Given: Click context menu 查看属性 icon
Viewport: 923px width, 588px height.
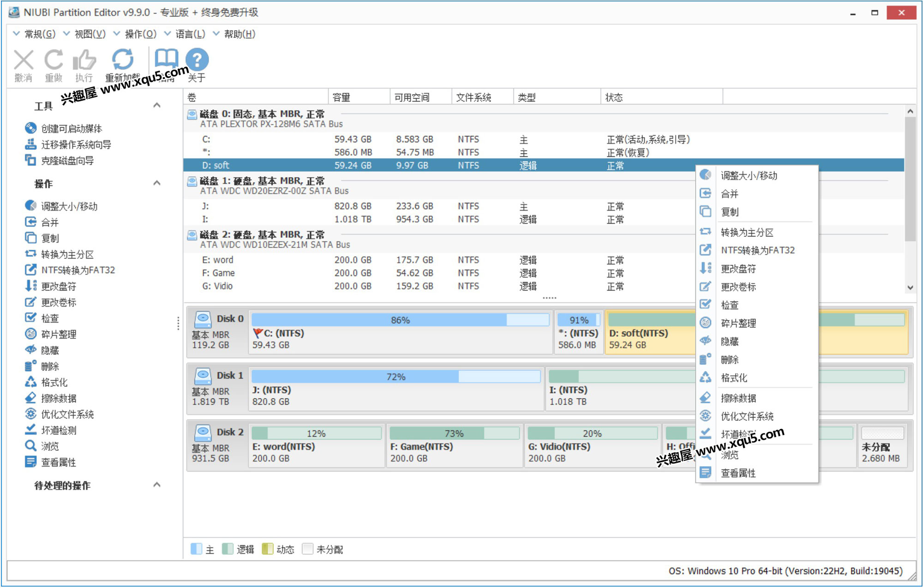Looking at the screenshot, I should [705, 473].
